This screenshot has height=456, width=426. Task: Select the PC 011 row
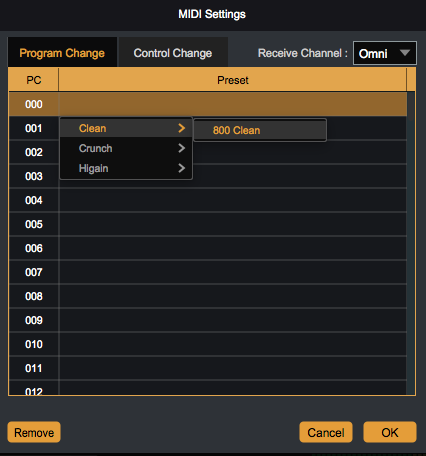(x=208, y=368)
